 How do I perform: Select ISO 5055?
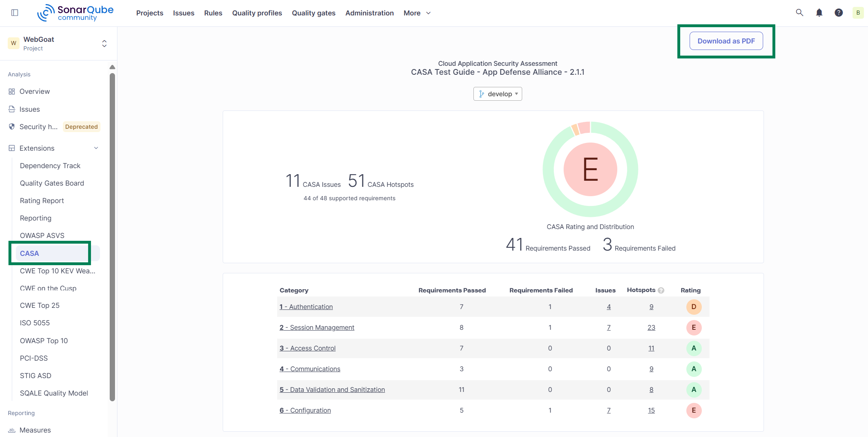tap(35, 323)
